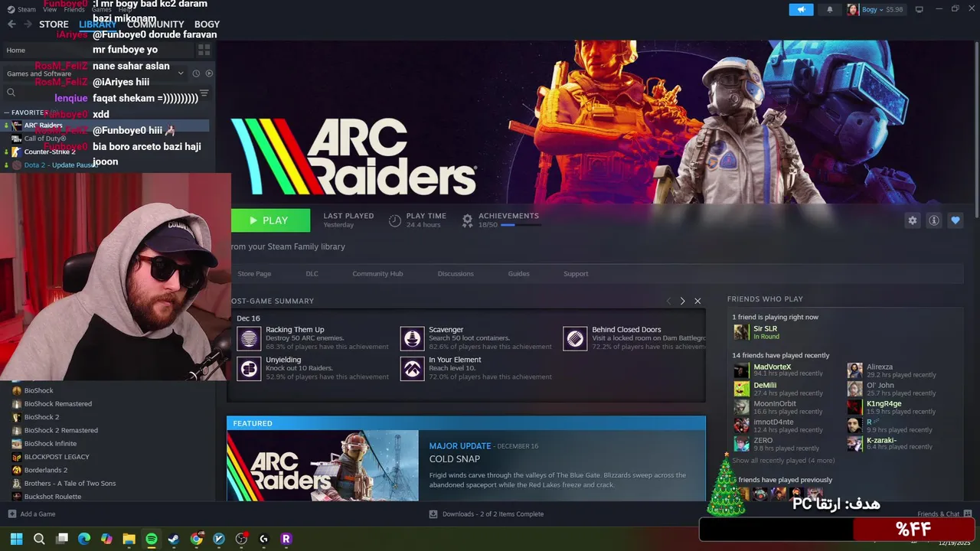Image resolution: width=980 pixels, height=551 pixels.
Task: Launch Microsoft Edge from the taskbar
Action: click(84, 539)
